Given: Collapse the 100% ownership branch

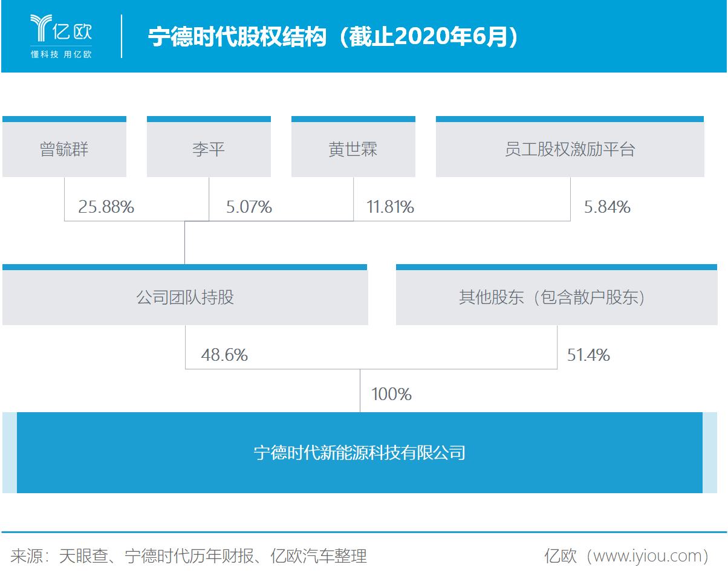Looking at the screenshot, I should tap(391, 393).
